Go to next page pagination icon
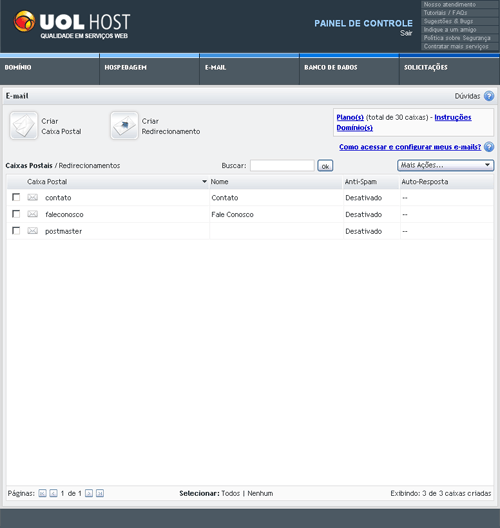 coord(89,493)
